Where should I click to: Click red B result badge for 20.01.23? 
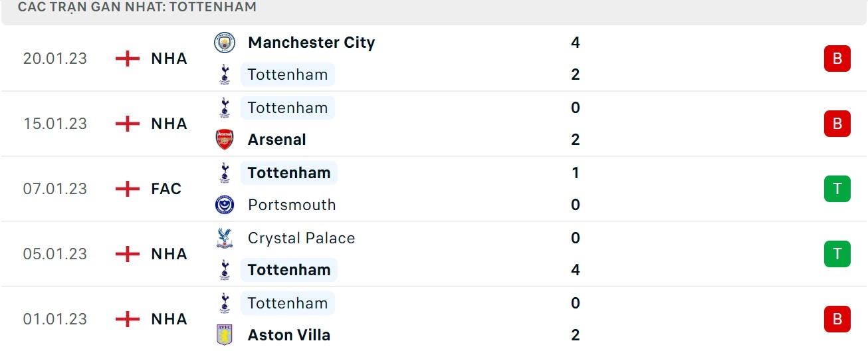[x=837, y=58]
